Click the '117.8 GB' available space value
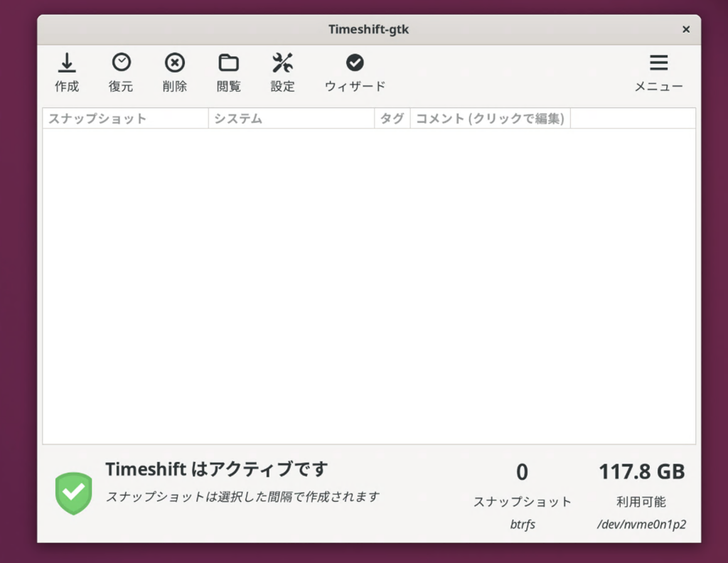Viewport: 728px width, 563px height. pos(641,471)
